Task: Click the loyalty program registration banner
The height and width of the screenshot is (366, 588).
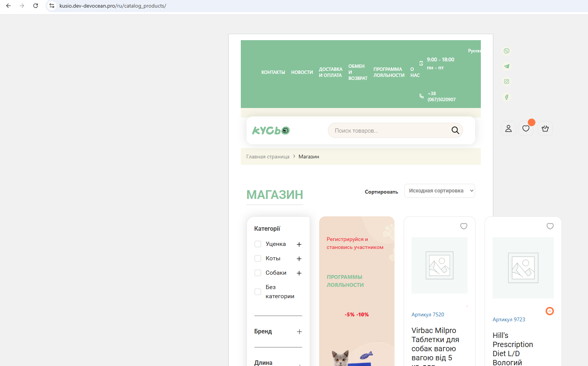Action: tap(357, 291)
